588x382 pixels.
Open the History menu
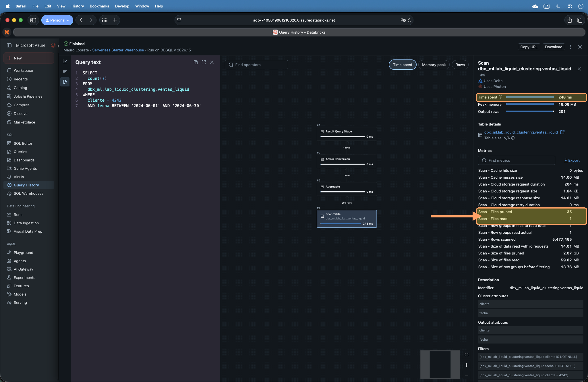pos(78,6)
